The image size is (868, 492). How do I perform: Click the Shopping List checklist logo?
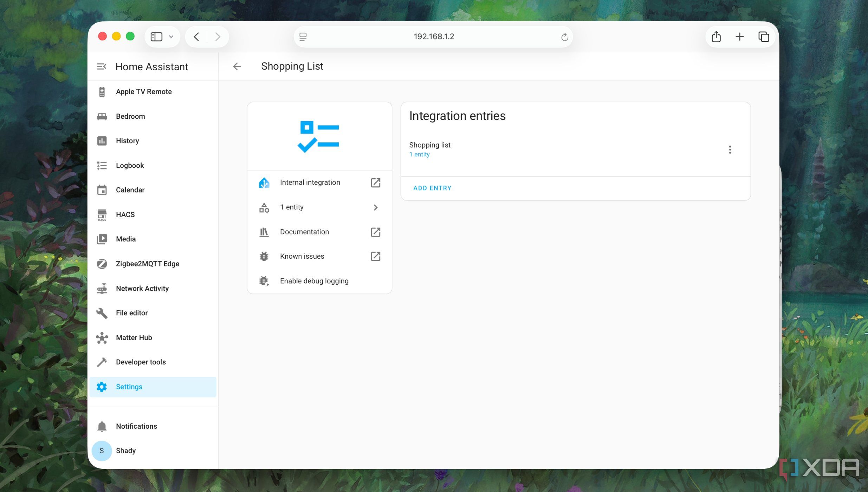tap(319, 137)
